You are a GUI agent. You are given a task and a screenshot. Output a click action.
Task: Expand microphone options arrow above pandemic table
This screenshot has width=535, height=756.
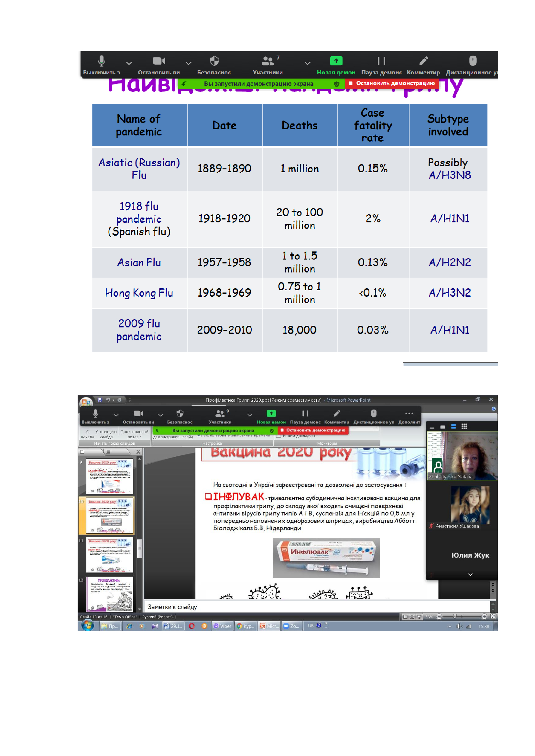pos(129,63)
